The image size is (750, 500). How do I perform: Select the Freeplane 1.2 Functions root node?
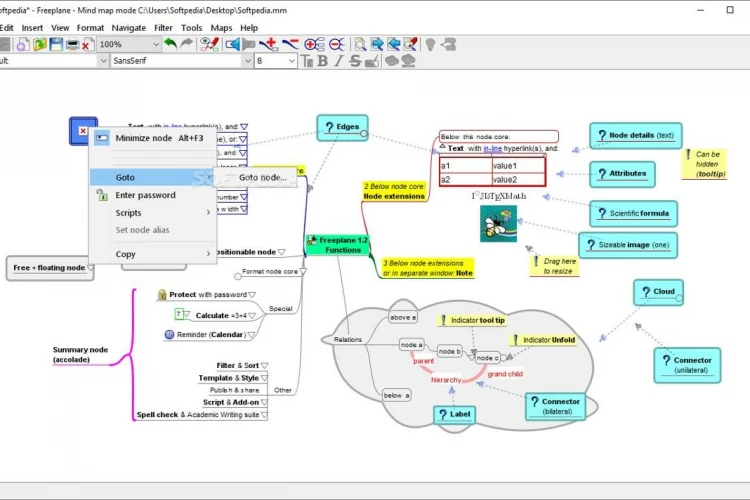tap(338, 245)
